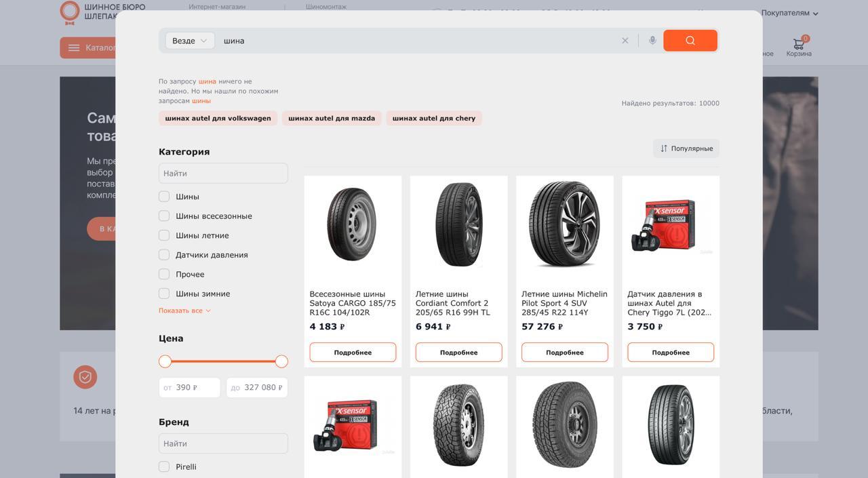Open title Всесезонные шины Satoya CARGO
868x478 pixels.
[x=353, y=303]
